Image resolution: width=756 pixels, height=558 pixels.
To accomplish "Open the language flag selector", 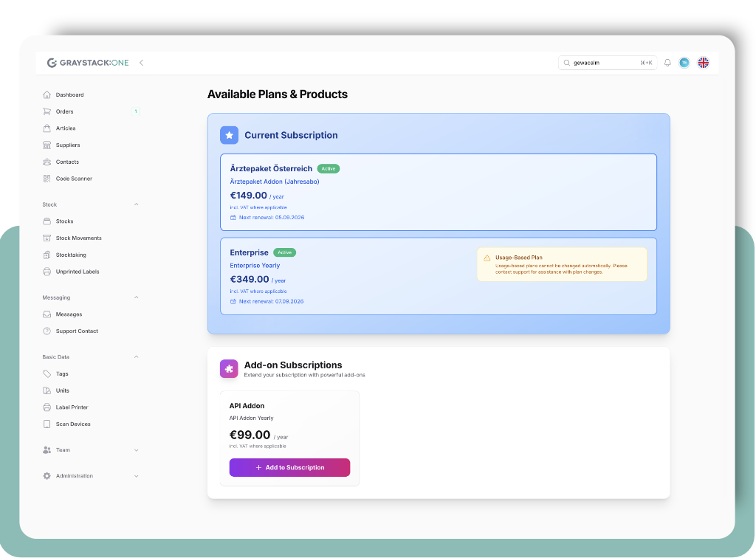I will pos(703,63).
